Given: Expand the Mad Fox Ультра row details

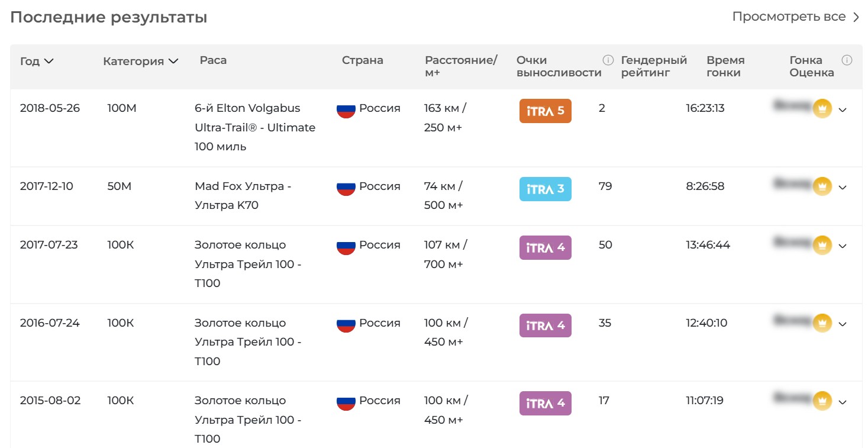Looking at the screenshot, I should click(x=843, y=188).
